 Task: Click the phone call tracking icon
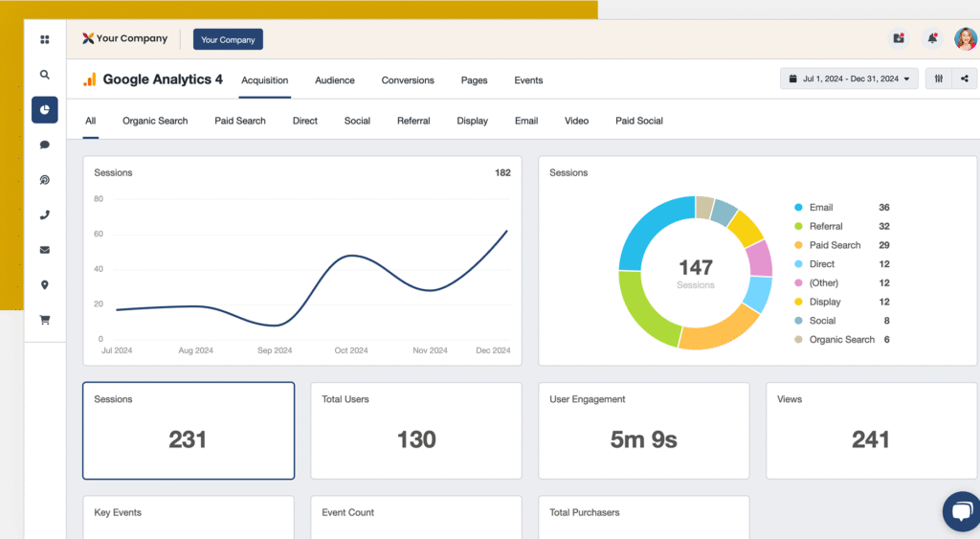pos(44,215)
